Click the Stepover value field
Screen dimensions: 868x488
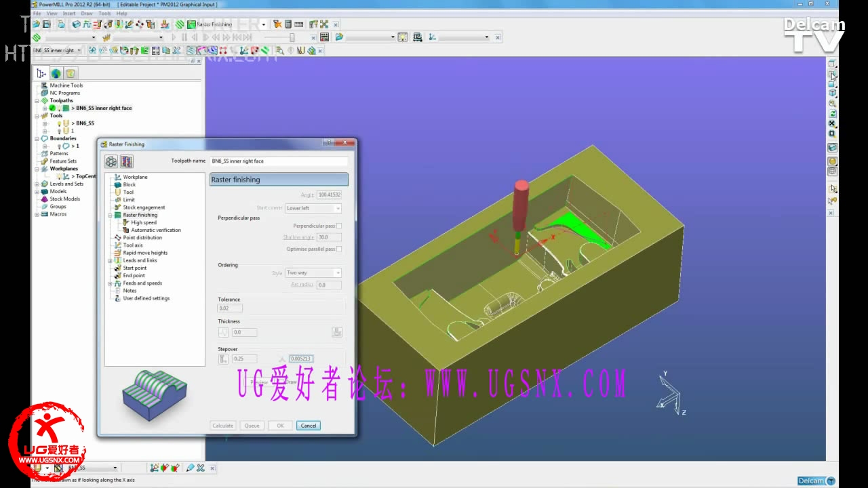coord(244,359)
